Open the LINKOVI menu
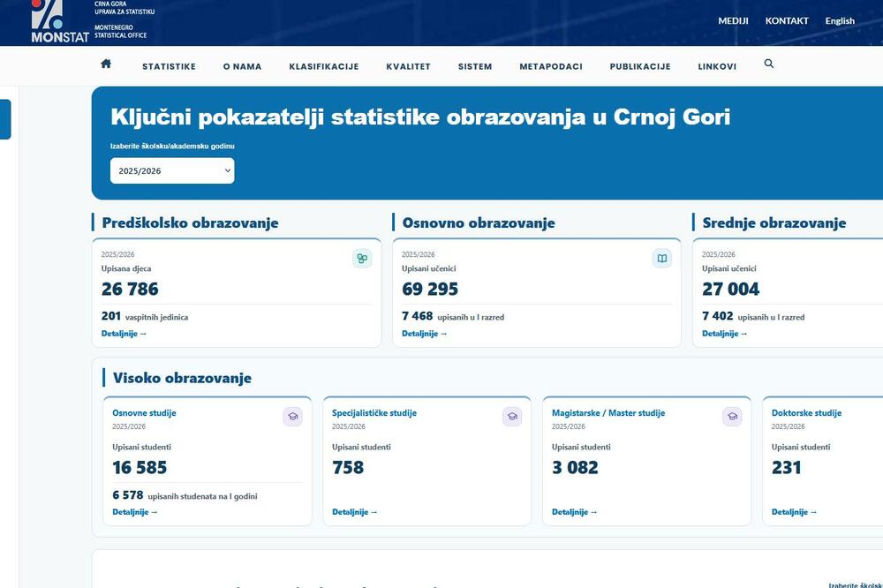 point(717,66)
